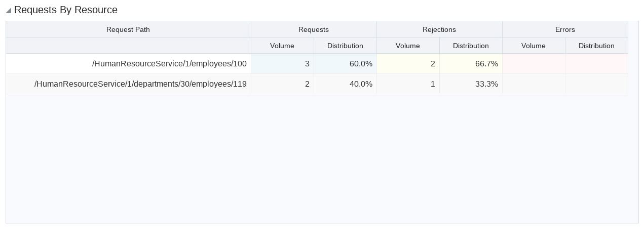
Task: Click Volume header under Errors
Action: pos(534,46)
